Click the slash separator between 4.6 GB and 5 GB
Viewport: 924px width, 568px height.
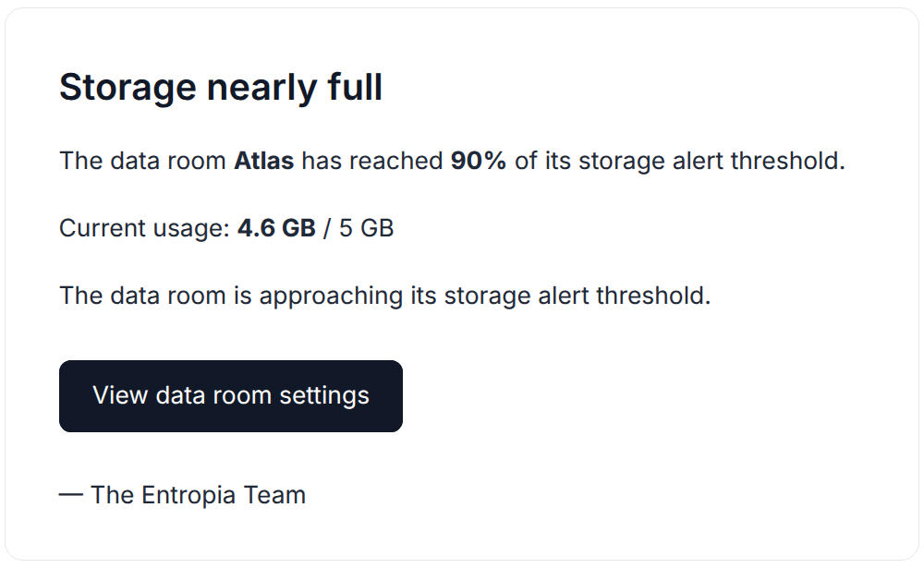pyautogui.click(x=327, y=227)
